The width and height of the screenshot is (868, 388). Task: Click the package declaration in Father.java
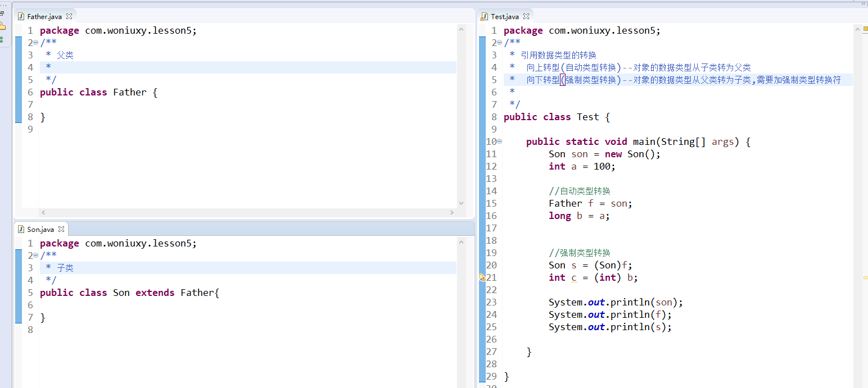click(119, 30)
